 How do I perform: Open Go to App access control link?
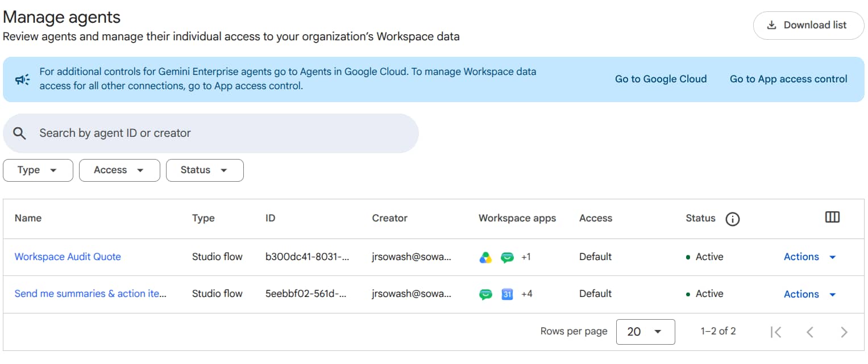pyautogui.click(x=788, y=79)
